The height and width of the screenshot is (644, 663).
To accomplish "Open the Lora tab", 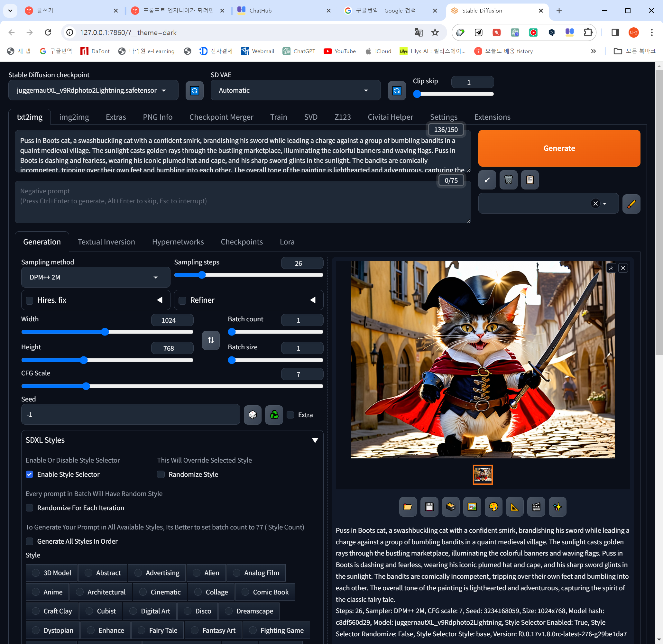I will pos(287,242).
